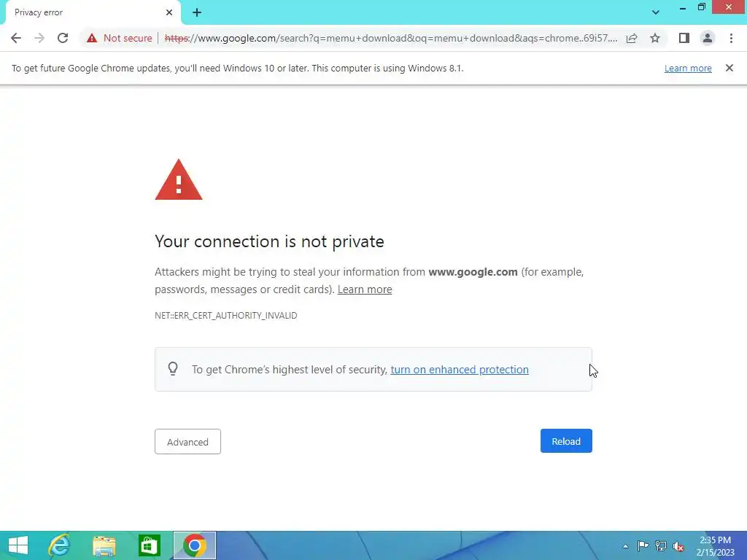Select the Privacy error tab

click(93, 12)
